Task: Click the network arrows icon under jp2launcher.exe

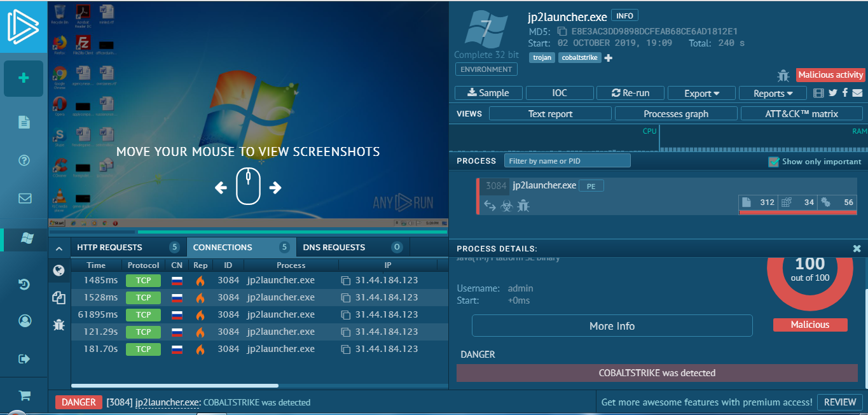Action: [x=490, y=205]
